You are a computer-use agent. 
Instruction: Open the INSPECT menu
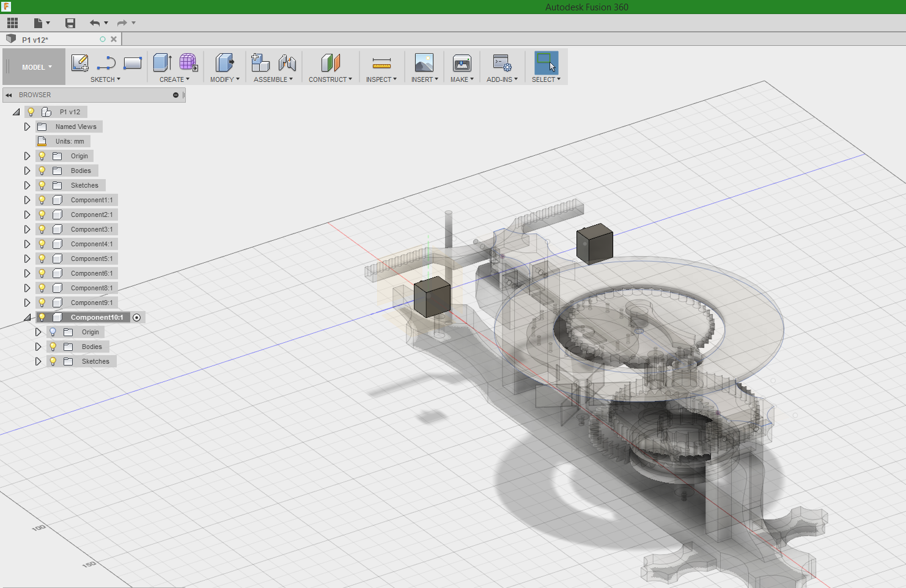(381, 79)
